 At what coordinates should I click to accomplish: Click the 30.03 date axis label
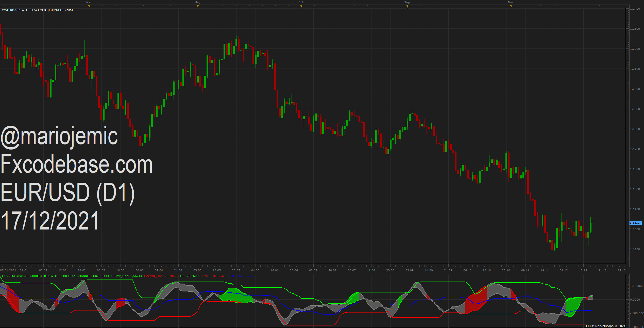click(x=140, y=270)
